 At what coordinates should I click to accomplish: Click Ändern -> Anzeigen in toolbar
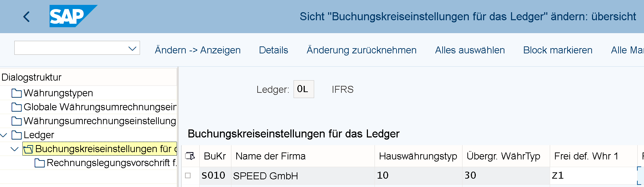point(198,50)
